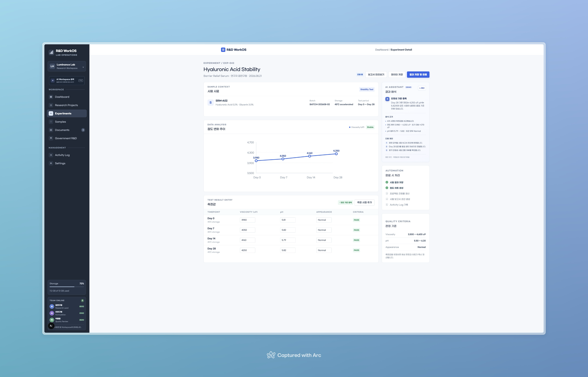The image size is (588, 377).
Task: Open the Day 14 Appearance Normal field
Action: (324, 240)
